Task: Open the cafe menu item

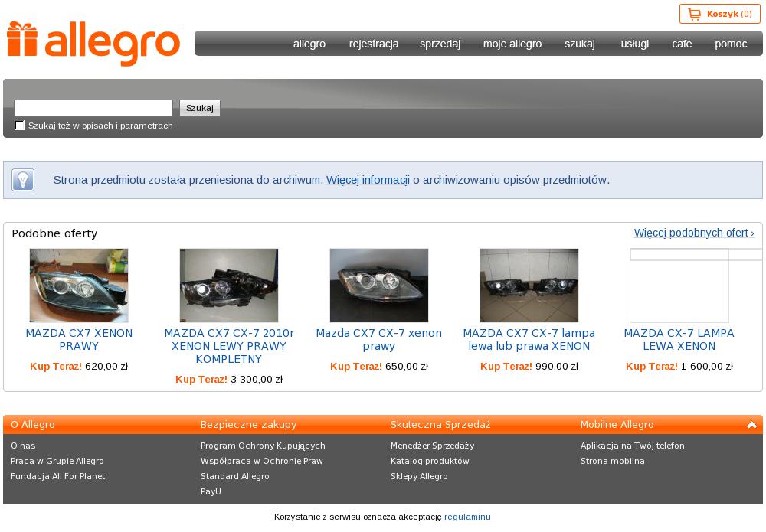Action: pyautogui.click(x=682, y=44)
